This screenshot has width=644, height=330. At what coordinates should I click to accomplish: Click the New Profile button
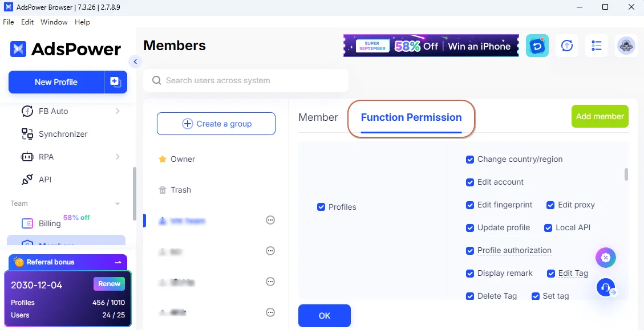point(56,82)
